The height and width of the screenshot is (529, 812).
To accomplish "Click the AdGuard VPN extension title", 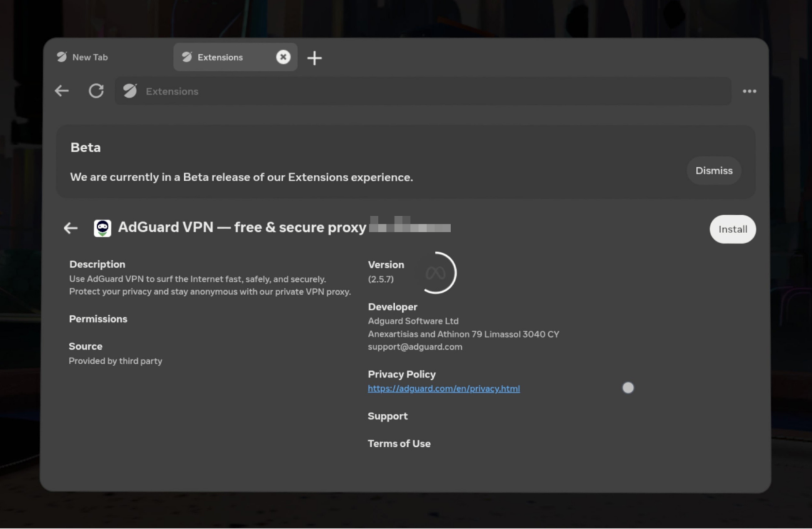I will [242, 228].
